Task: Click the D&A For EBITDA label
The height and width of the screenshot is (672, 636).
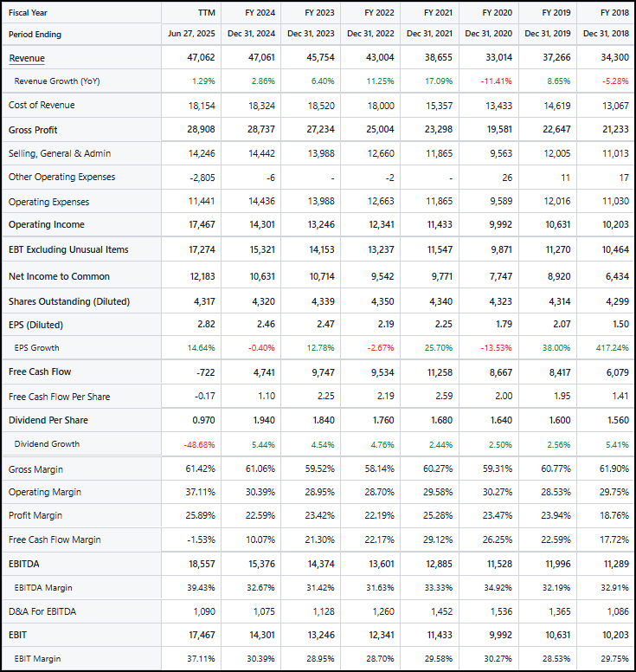Action: (x=42, y=611)
